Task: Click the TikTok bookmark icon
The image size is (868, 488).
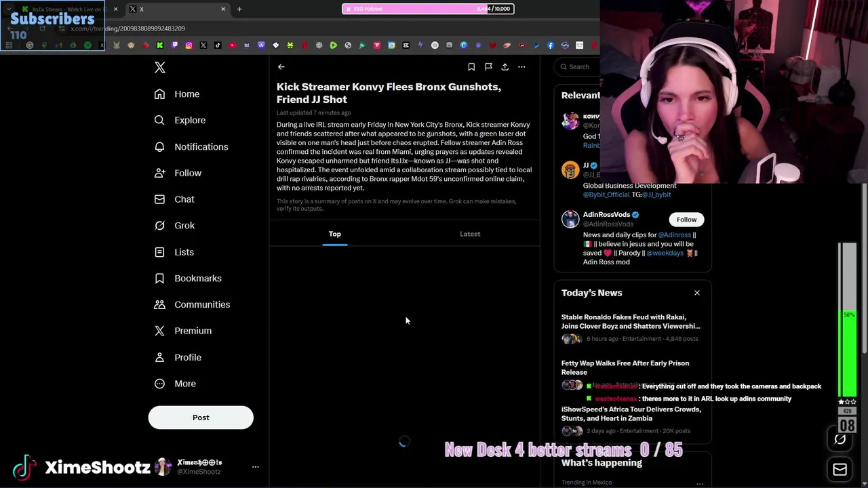Action: (218, 45)
